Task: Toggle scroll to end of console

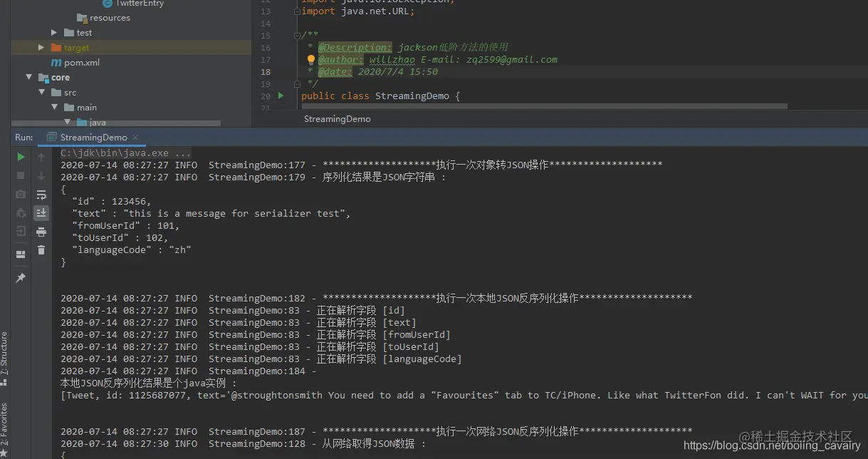Action: [41, 212]
